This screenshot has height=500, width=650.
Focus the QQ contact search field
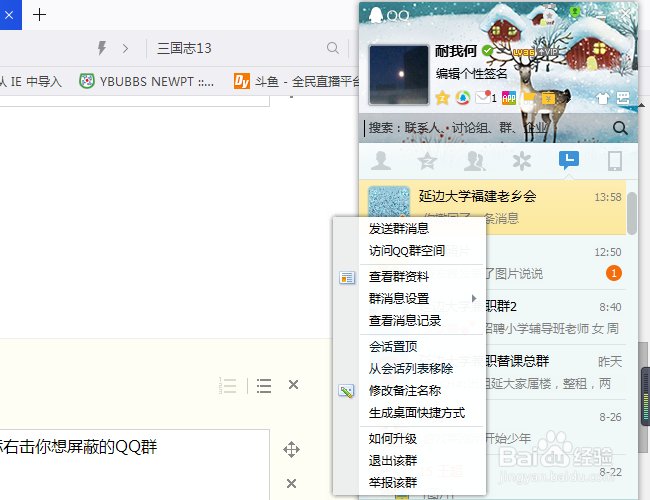click(485, 128)
